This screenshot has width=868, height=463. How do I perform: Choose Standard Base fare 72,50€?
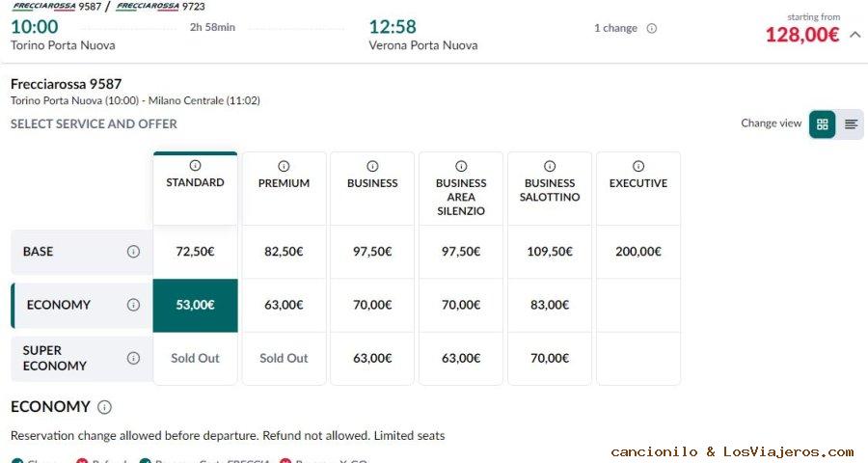(x=195, y=252)
